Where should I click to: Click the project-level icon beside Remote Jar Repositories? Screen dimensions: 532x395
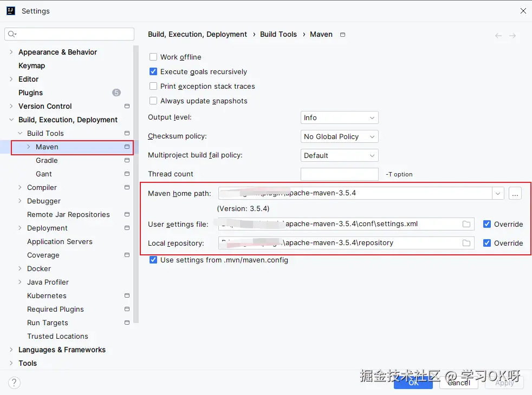pos(127,214)
